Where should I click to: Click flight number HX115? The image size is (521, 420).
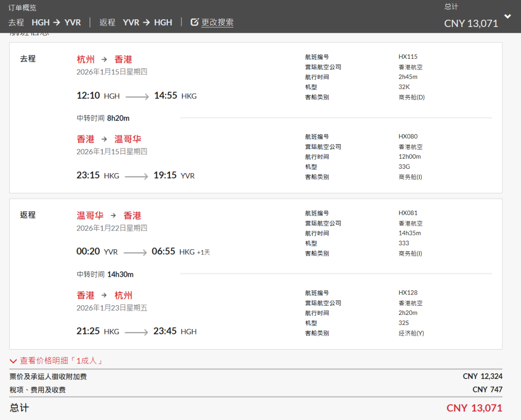408,57
